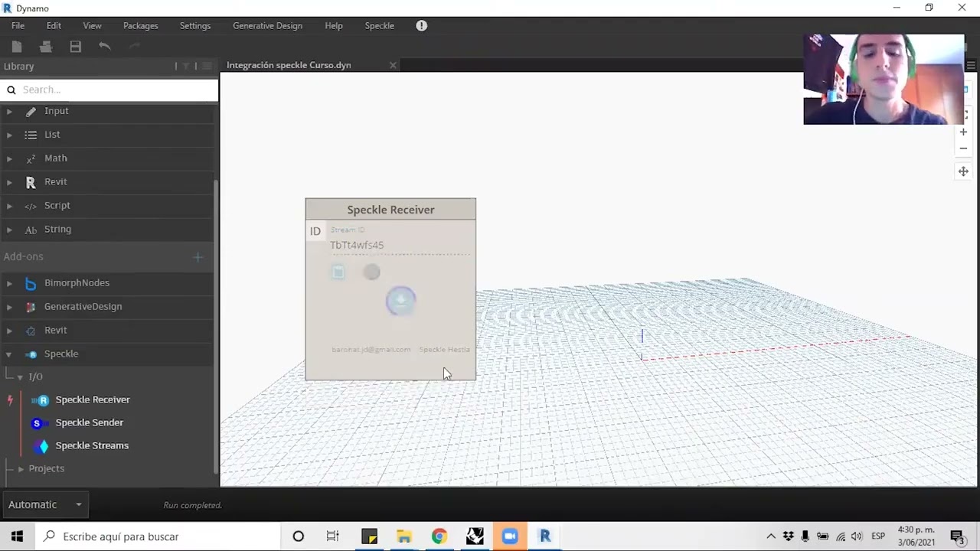Open the Edit menu
This screenshot has height=551, width=980.
(54, 25)
